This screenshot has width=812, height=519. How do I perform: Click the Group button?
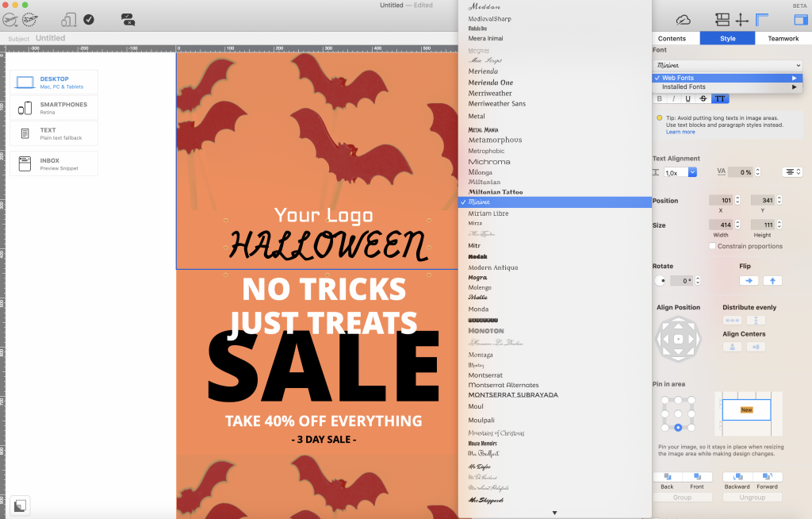coord(682,498)
